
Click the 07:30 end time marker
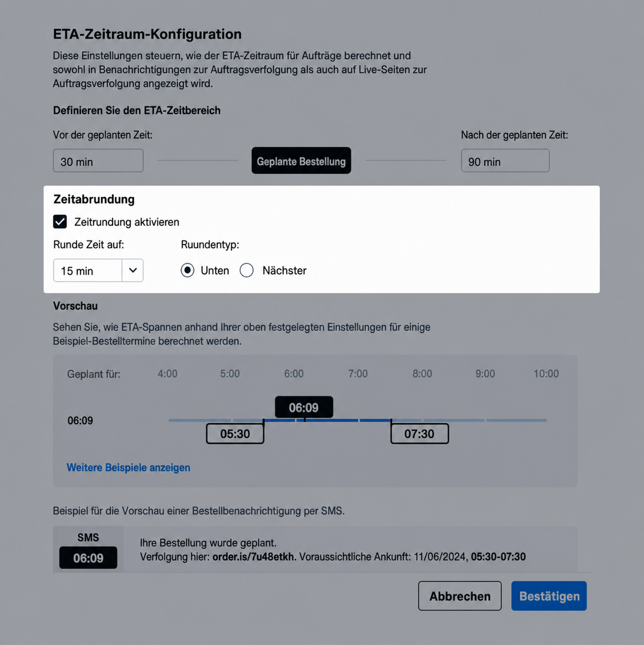420,433
